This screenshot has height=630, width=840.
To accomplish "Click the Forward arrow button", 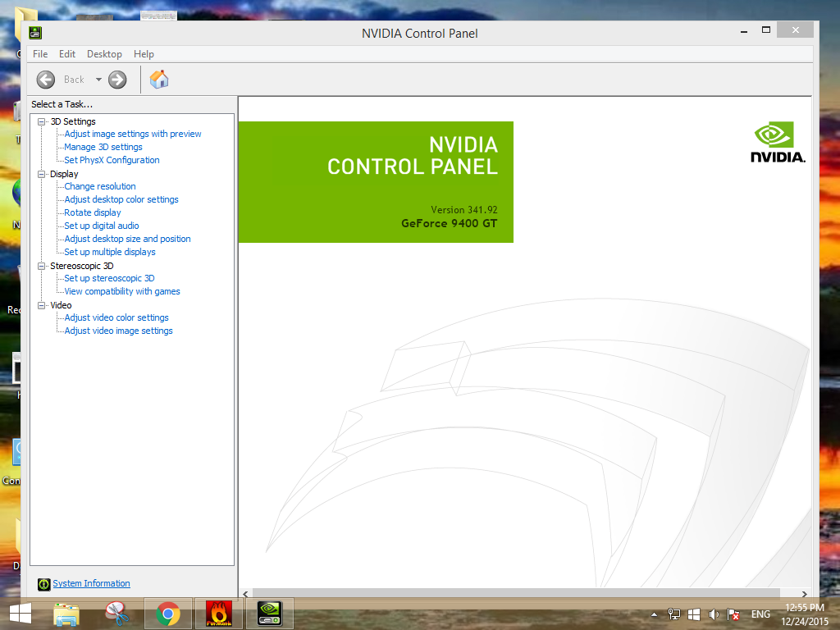I will click(117, 80).
